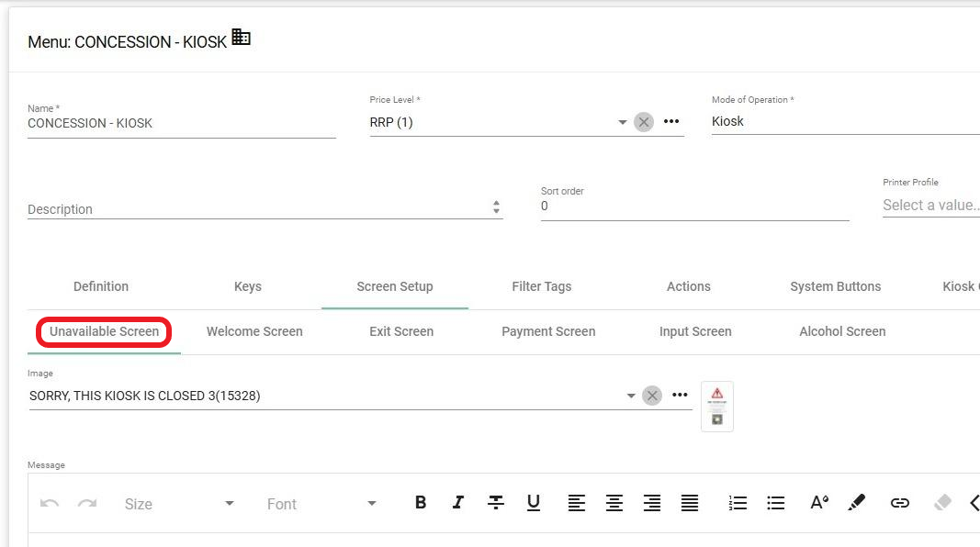Image resolution: width=980 pixels, height=547 pixels.
Task: Justify the message text
Action: [x=690, y=503]
